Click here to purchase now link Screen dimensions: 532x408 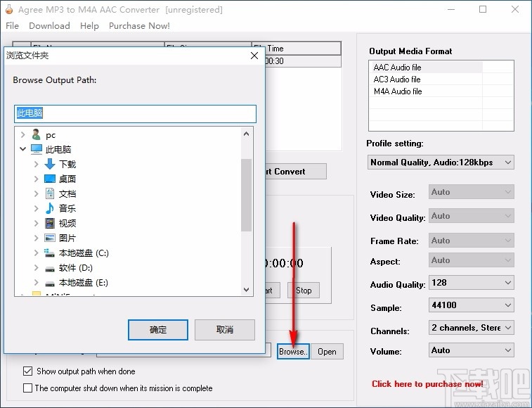[427, 384]
